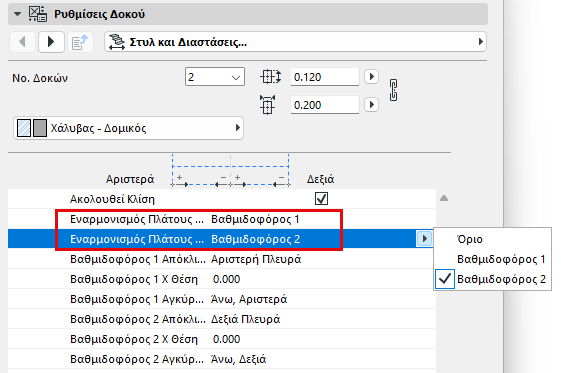This screenshot has height=373, width=561.
Task: Click the Ρυθμίσεις Δοκού panel settings icon
Action: click(x=38, y=14)
